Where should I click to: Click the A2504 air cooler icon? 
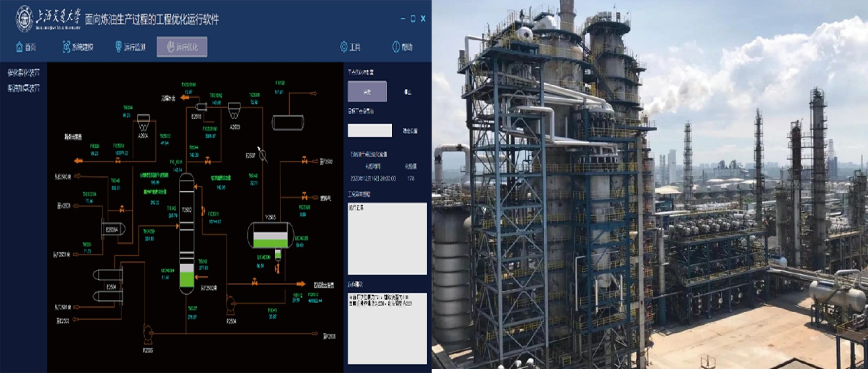(143, 123)
